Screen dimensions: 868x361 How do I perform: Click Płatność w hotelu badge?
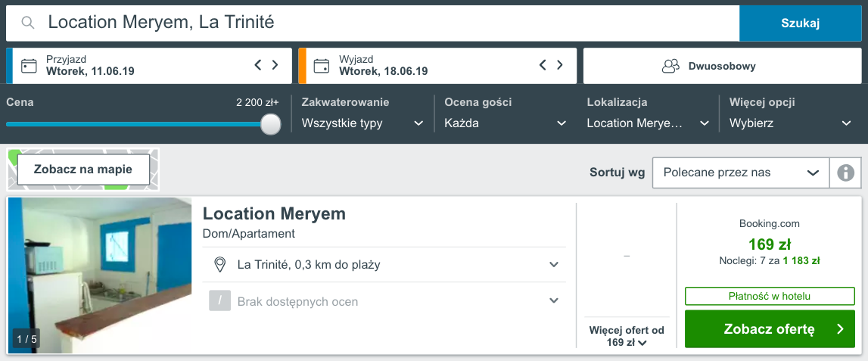coord(770,296)
